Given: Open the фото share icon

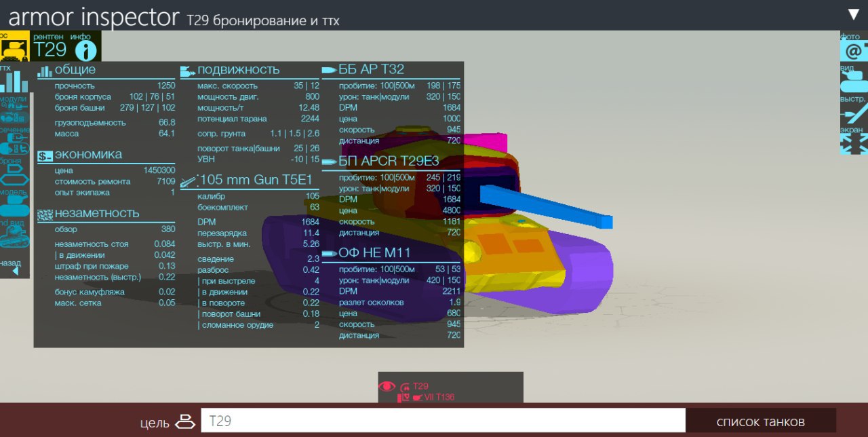Looking at the screenshot, I should tap(854, 50).
